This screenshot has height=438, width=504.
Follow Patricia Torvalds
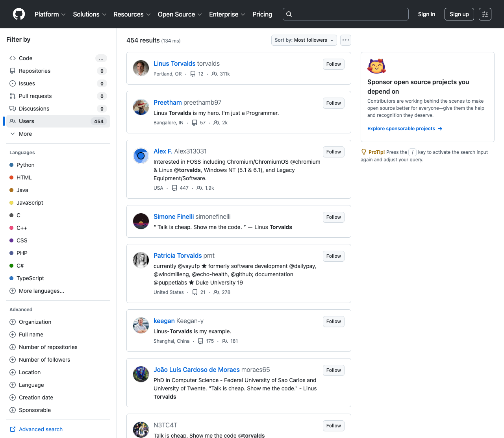coord(334,256)
